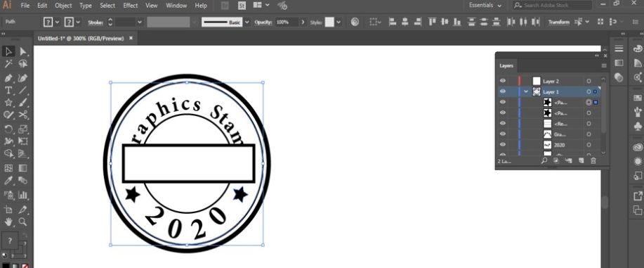
Task: Hide the 2020 sublayer
Action: click(x=503, y=145)
